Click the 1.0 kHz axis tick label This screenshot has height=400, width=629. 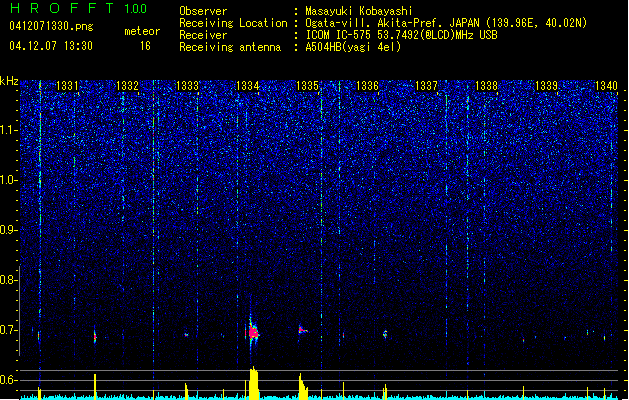8,180
